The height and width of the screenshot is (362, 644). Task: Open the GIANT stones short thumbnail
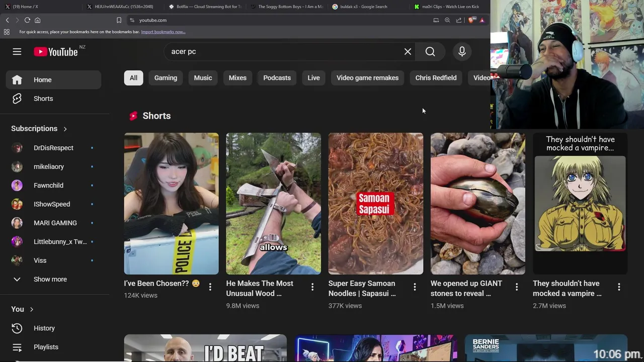tap(478, 204)
